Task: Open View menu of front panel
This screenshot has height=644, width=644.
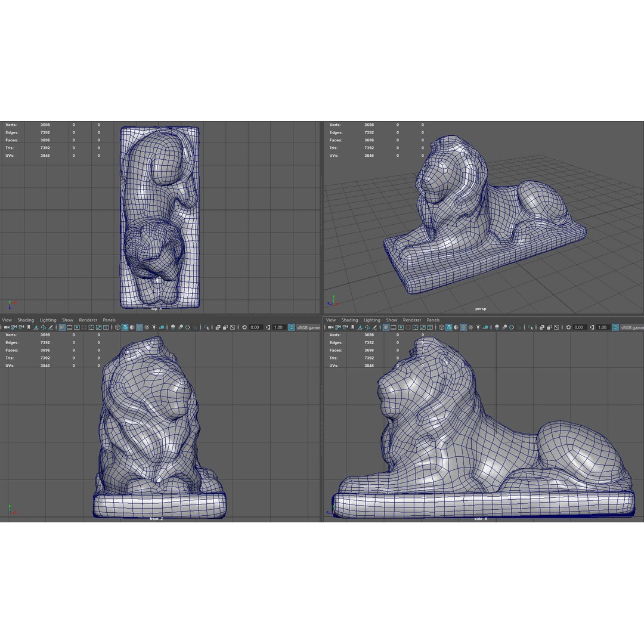Action: tap(7, 320)
